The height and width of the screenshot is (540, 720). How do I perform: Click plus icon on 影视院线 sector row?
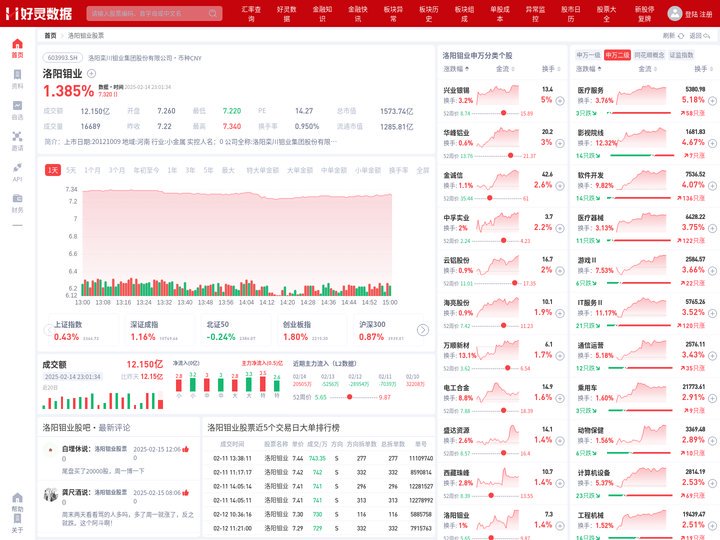click(712, 143)
